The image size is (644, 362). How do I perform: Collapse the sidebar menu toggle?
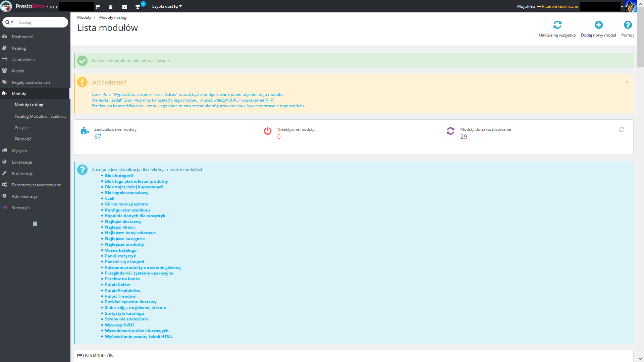click(35, 224)
